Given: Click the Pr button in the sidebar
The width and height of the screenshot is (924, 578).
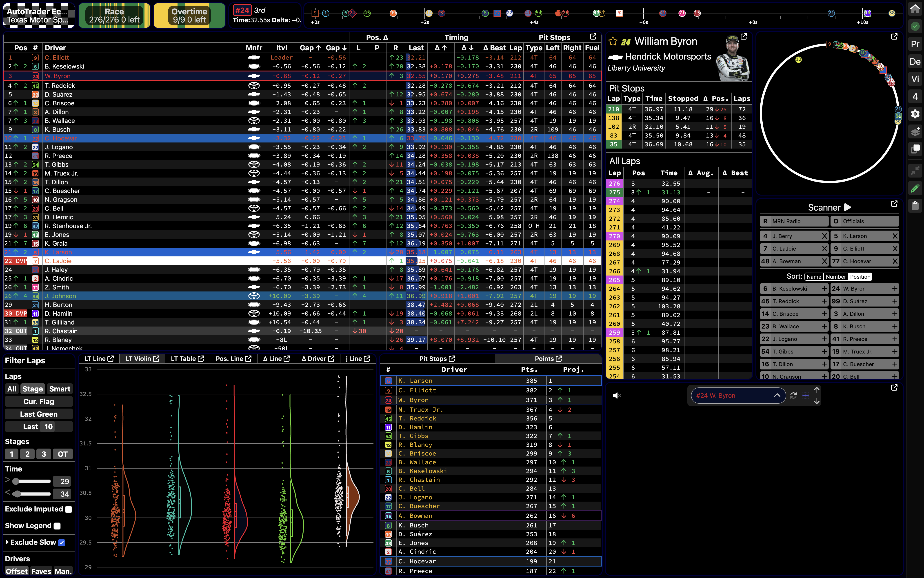Looking at the screenshot, I should (915, 44).
